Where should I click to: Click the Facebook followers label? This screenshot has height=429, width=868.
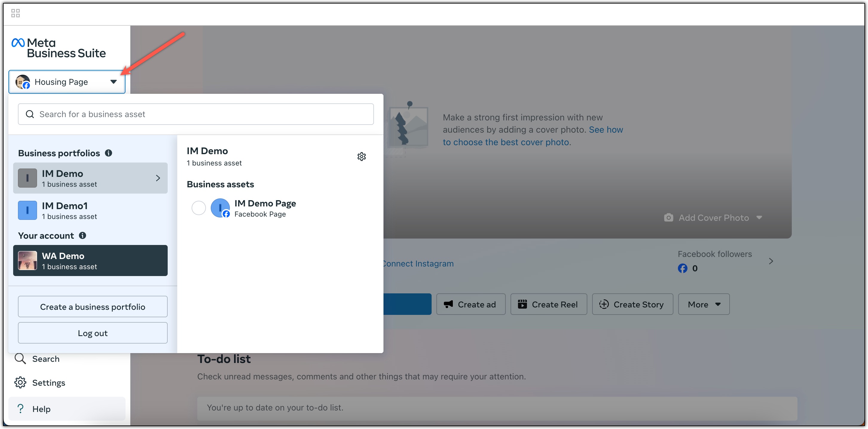715,254
